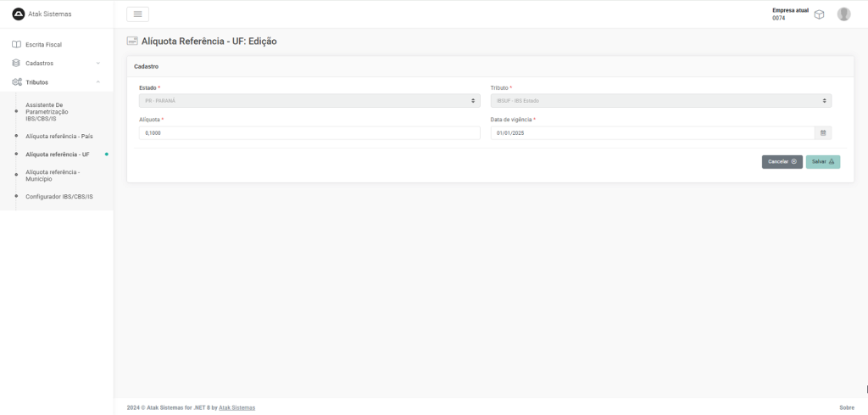Select Configurador IBS/CBS/IS menu item
The width and height of the screenshot is (868, 415).
[x=59, y=196]
